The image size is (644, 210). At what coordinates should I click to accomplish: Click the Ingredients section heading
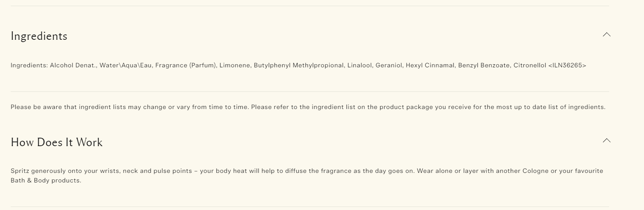point(39,36)
